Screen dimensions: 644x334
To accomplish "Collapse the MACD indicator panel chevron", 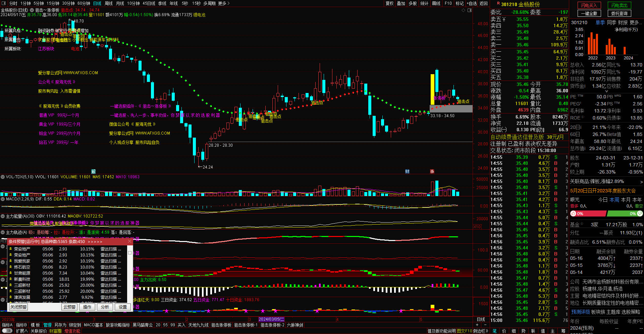I will click(3, 199).
